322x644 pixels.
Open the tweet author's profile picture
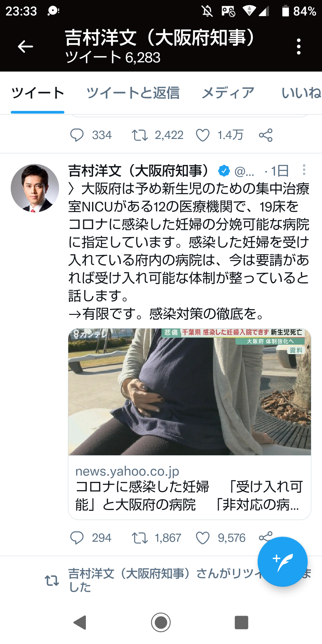[x=35, y=188]
